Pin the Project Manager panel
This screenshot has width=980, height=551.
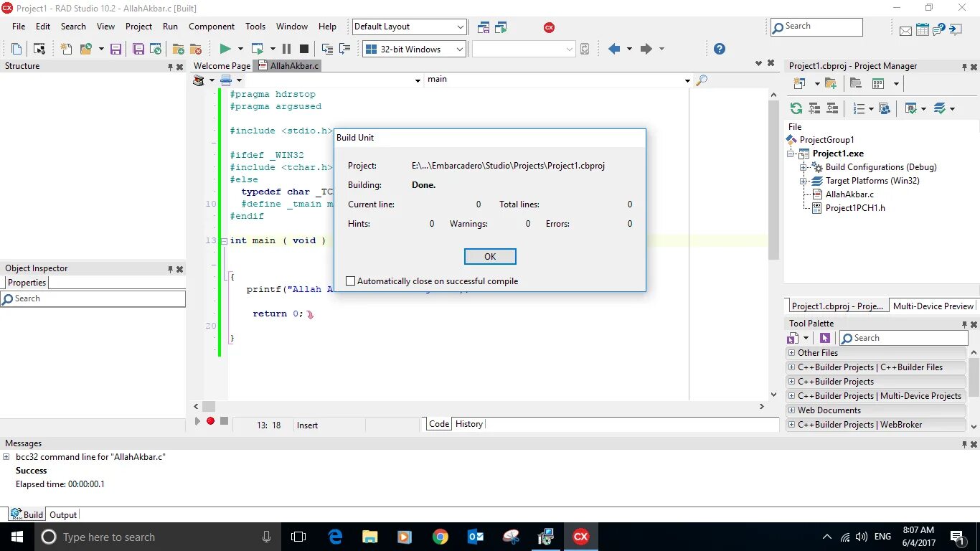[964, 67]
